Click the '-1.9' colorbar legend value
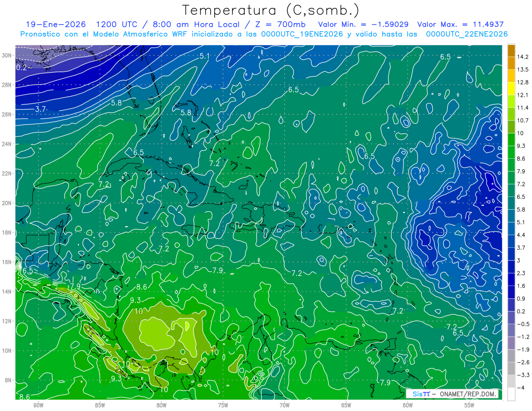Screen dimensions: 532x411 [524, 349]
